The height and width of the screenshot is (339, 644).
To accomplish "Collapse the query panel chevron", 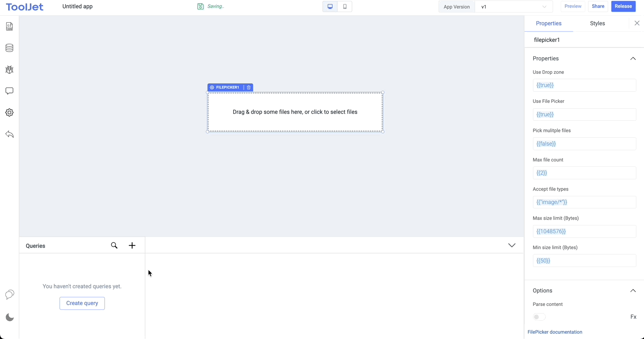I will [512, 246].
